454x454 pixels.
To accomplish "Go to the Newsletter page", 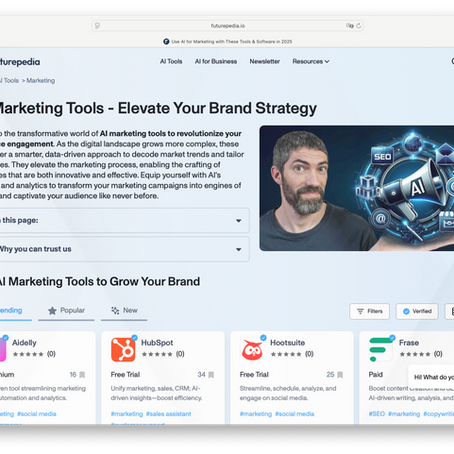I will (265, 61).
